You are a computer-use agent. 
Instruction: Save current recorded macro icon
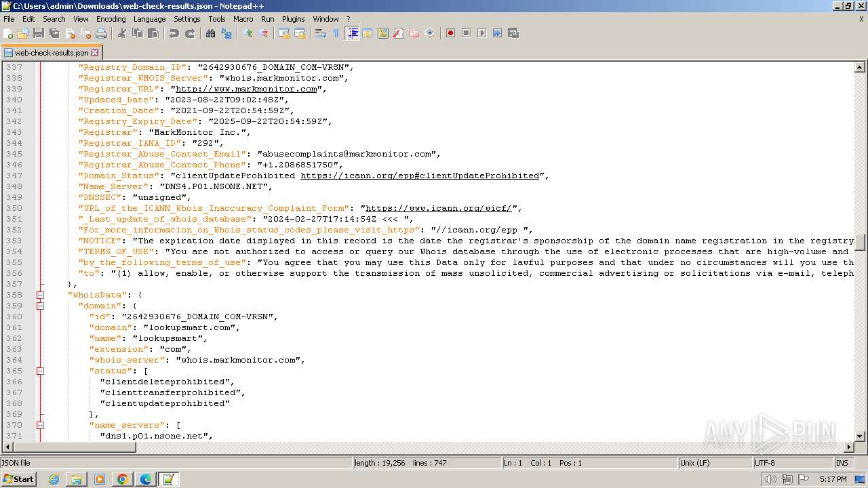tap(513, 33)
